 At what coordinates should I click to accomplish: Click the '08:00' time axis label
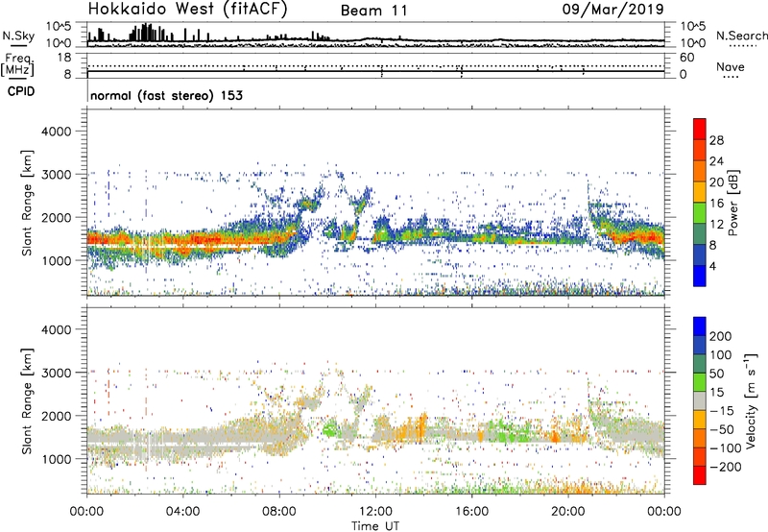[279, 512]
